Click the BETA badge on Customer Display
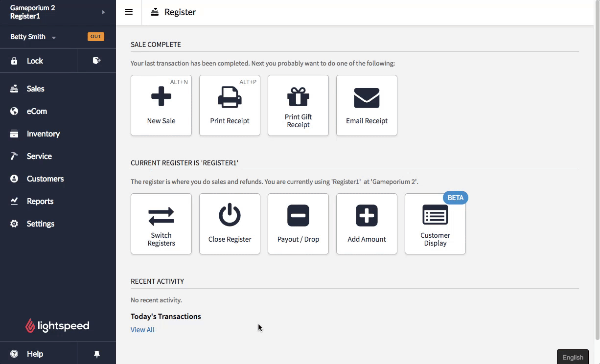Viewport: 600px width, 364px height. tap(456, 198)
